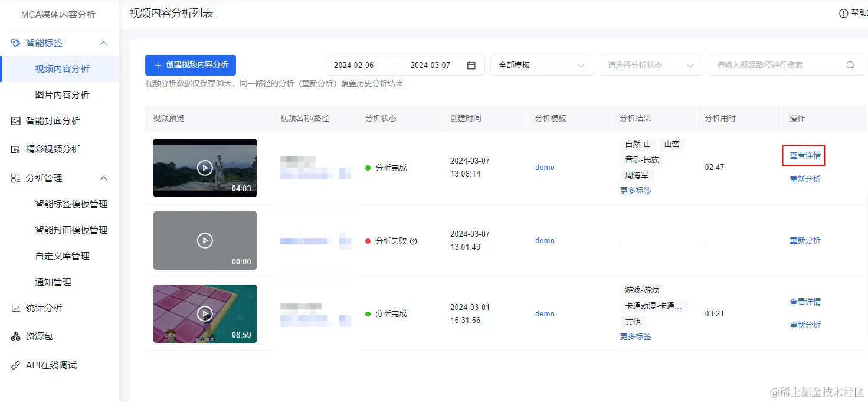Image resolution: width=868 pixels, height=402 pixels.
Task: Play the 04:03 video preview
Action: [205, 168]
